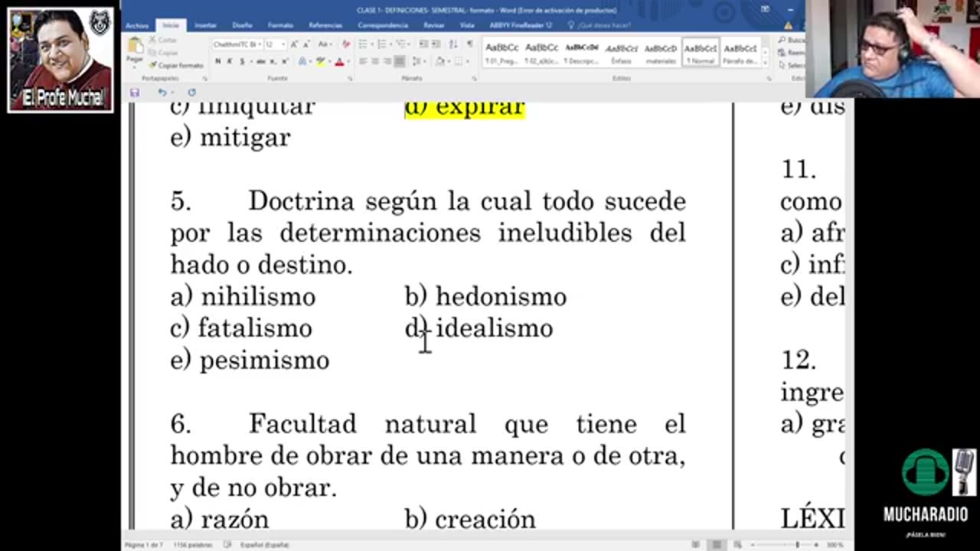Toggle show paragraph marks
980x551 pixels.
click(470, 44)
